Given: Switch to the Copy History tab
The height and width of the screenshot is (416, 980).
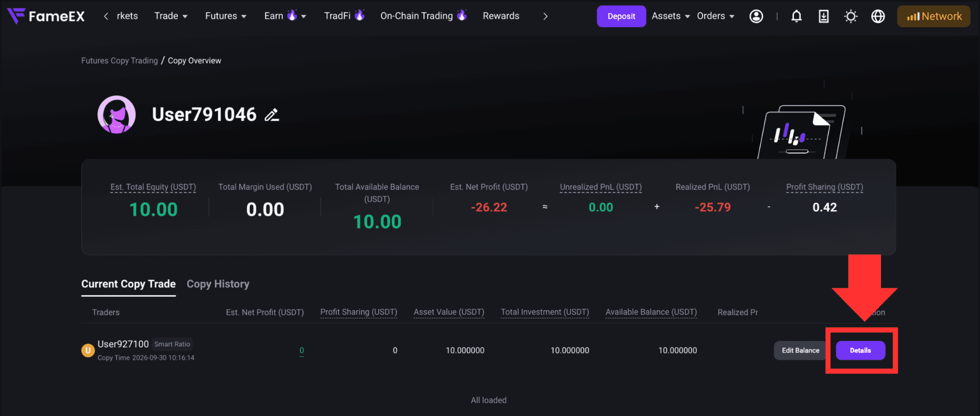Looking at the screenshot, I should (218, 284).
